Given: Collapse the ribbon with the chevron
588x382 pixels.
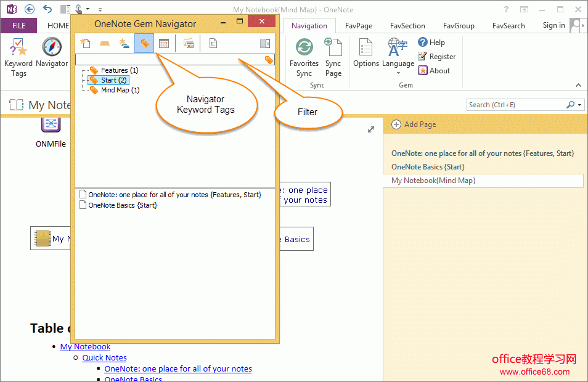Looking at the screenshot, I should (578, 85).
